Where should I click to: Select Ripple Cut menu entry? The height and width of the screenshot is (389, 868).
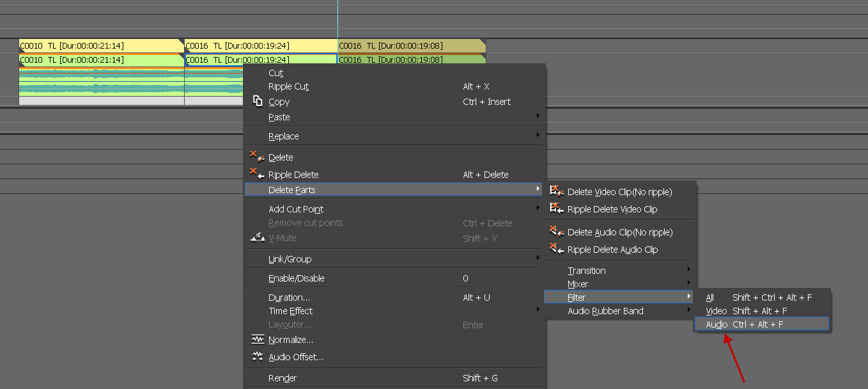[288, 86]
